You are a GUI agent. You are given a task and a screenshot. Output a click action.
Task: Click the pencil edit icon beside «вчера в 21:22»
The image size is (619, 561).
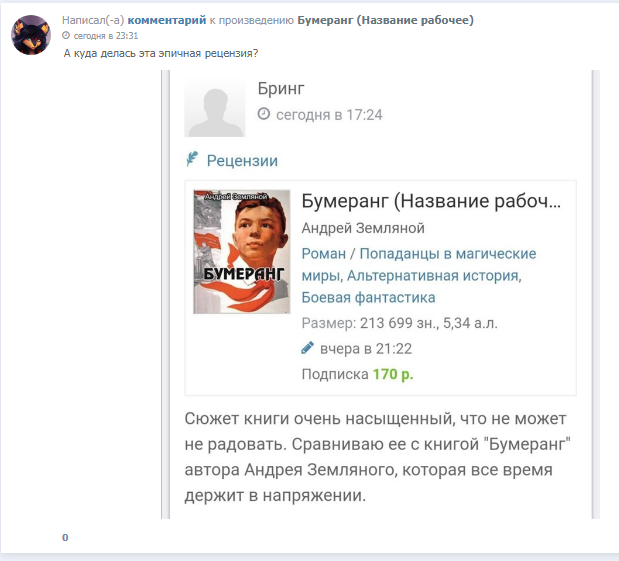pyautogui.click(x=308, y=348)
